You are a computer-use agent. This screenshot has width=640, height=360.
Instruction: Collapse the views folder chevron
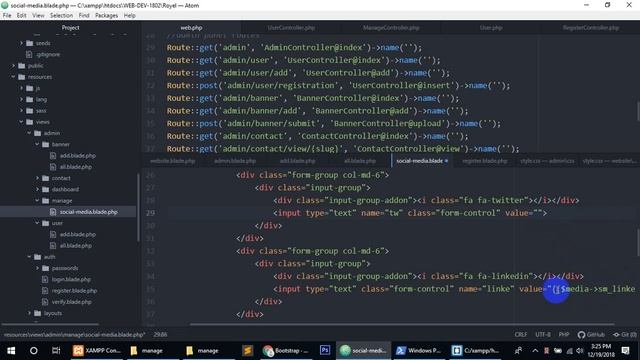click(x=21, y=122)
